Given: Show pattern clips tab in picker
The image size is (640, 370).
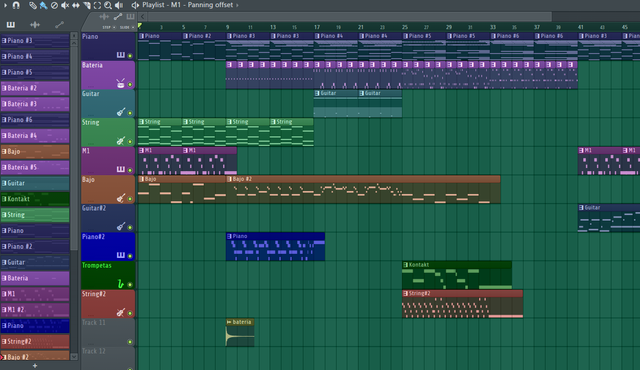Looking at the screenshot, I should click(x=11, y=25).
